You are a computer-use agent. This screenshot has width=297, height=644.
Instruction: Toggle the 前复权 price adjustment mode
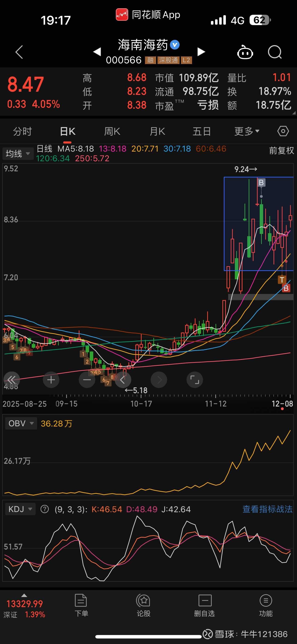tap(282, 150)
